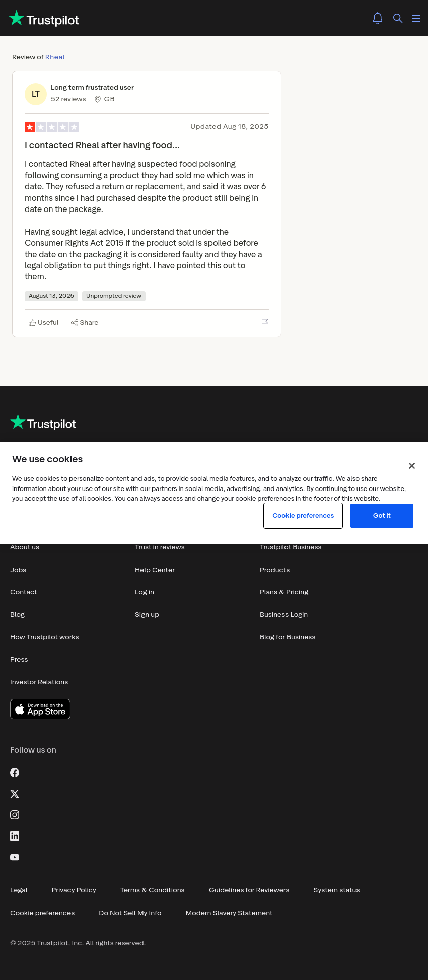
Task: Open Cookie preferences from the banner
Action: 303,516
